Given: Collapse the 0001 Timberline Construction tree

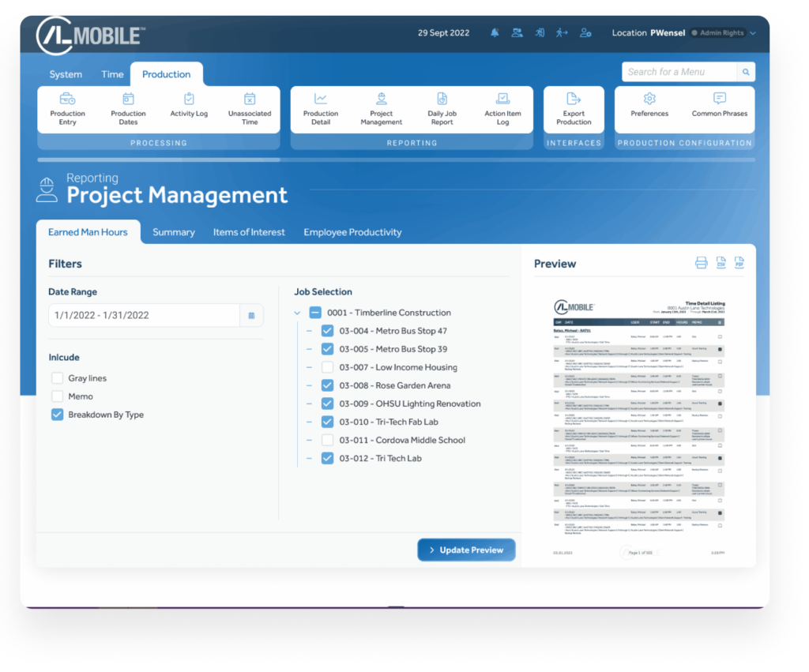Looking at the screenshot, I should click(x=299, y=312).
